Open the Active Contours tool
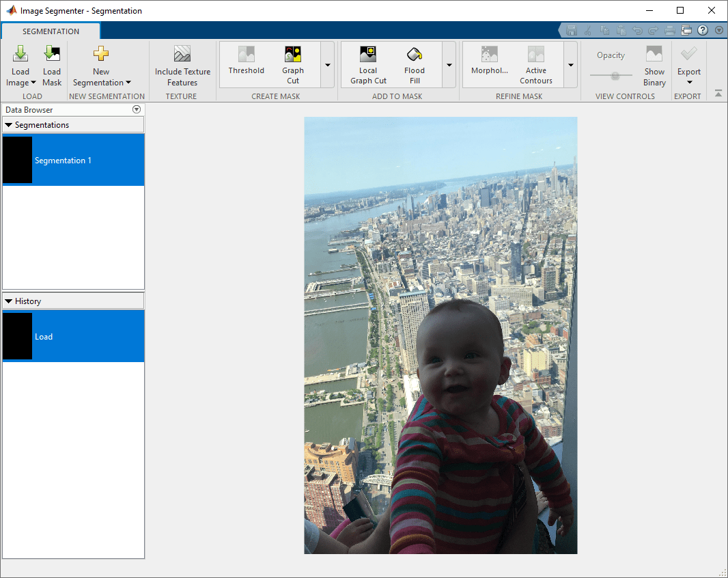 pyautogui.click(x=536, y=65)
